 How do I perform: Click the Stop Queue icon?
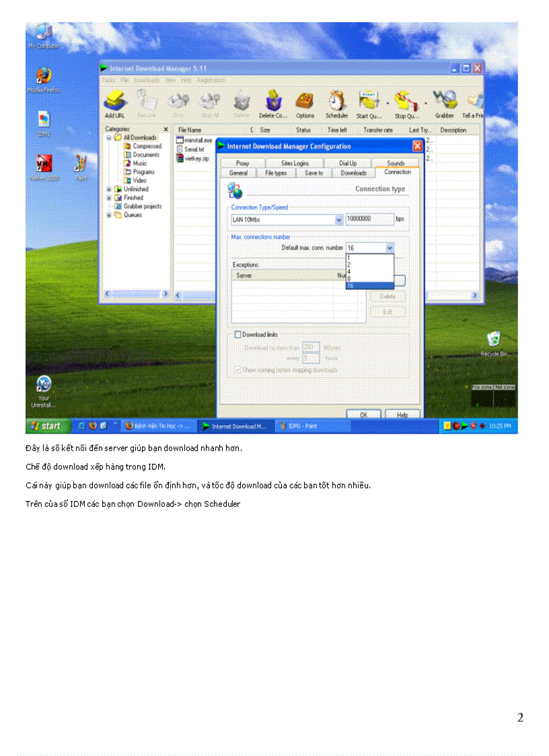click(404, 101)
